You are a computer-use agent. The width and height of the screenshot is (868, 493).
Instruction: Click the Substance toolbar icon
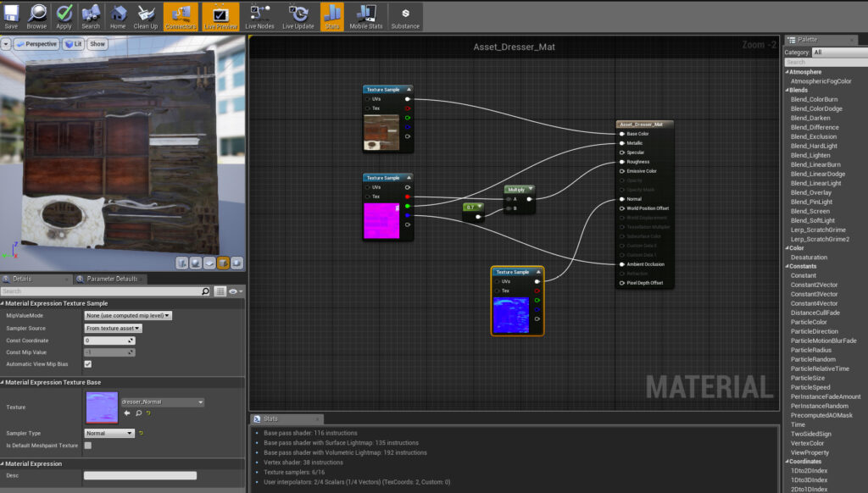coord(405,15)
